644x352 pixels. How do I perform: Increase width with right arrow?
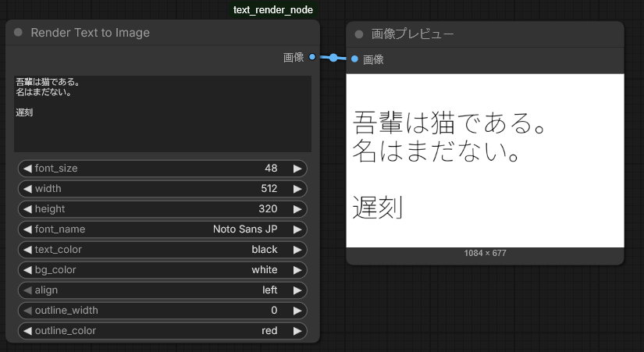point(297,189)
